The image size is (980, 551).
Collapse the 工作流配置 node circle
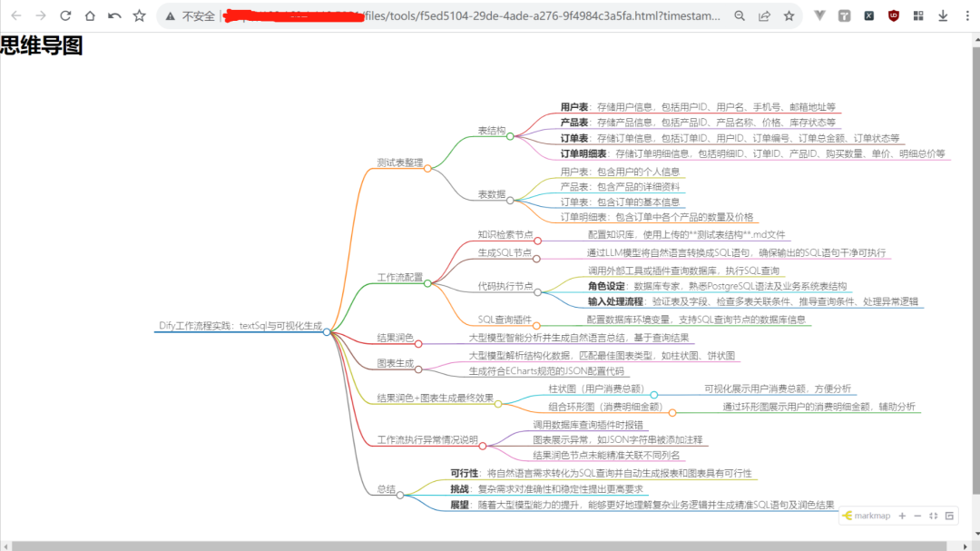coord(427,283)
